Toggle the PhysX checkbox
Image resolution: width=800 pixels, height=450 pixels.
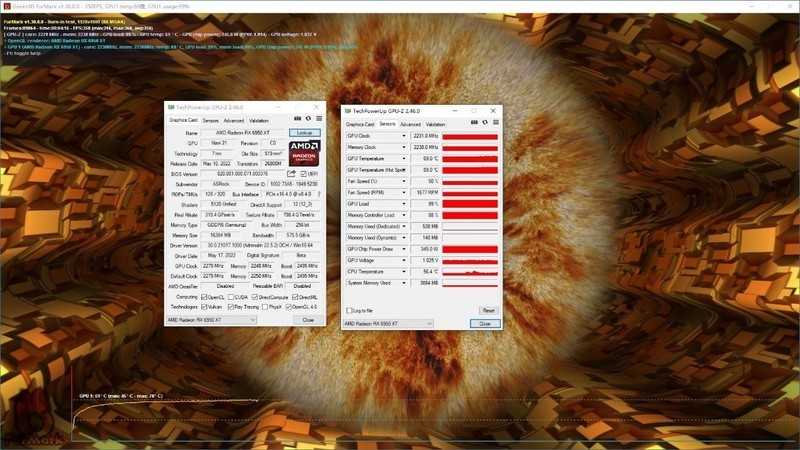pos(265,307)
